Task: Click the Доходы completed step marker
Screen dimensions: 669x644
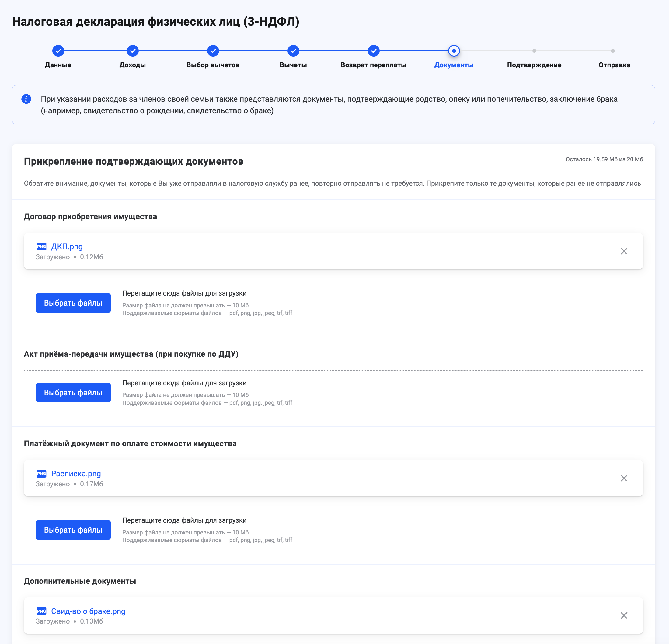Action: coord(134,50)
